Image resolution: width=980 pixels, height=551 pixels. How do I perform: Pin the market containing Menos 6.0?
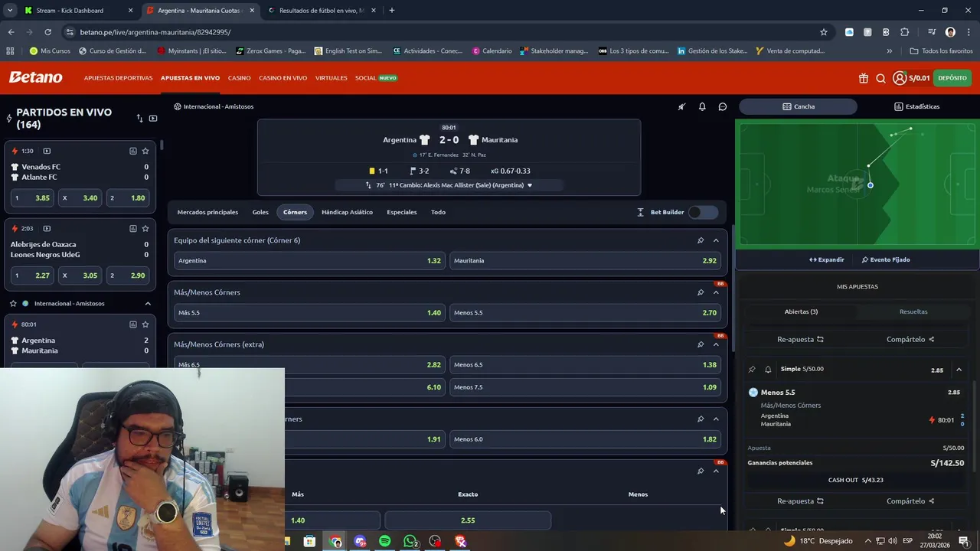click(x=700, y=419)
